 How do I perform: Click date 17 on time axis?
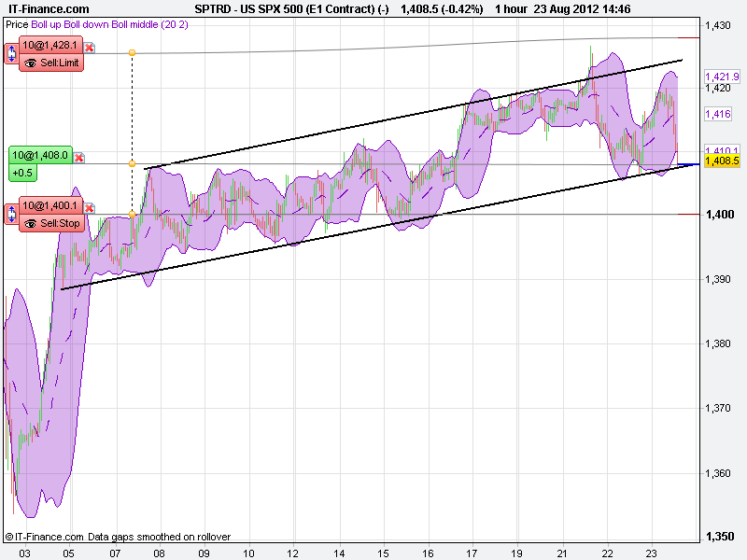[x=472, y=553]
